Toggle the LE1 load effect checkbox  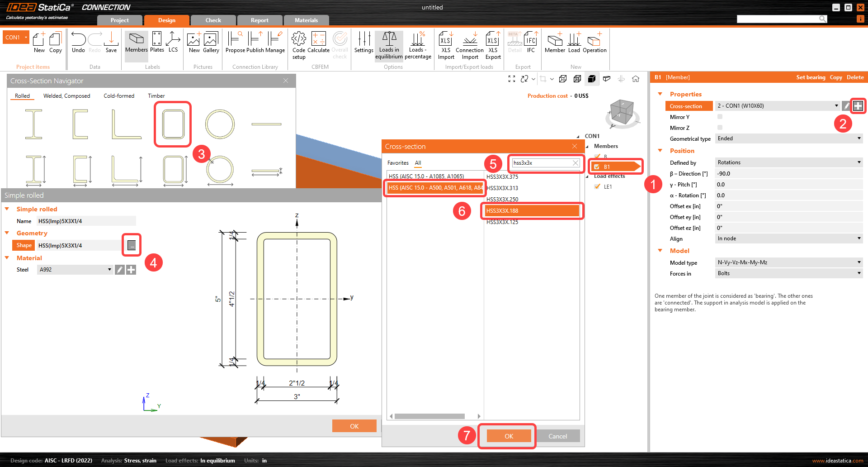[x=598, y=186]
